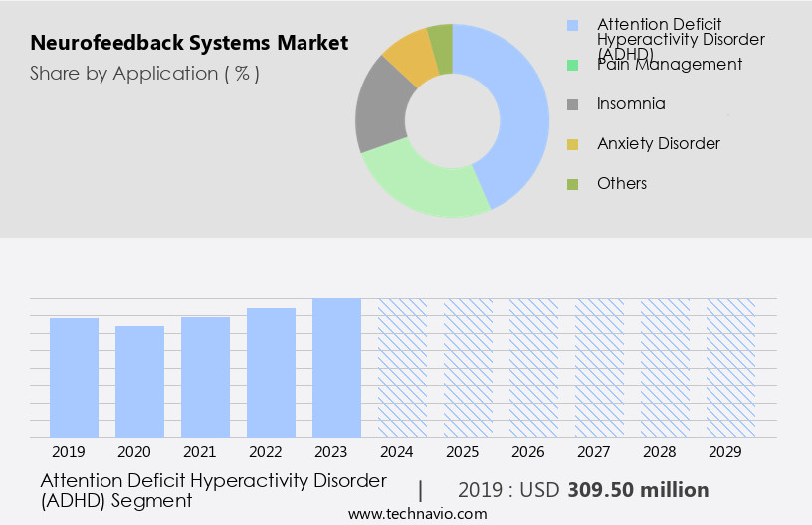Click the tallest solid bar for 2023
The image size is (812, 525).
coord(336,368)
